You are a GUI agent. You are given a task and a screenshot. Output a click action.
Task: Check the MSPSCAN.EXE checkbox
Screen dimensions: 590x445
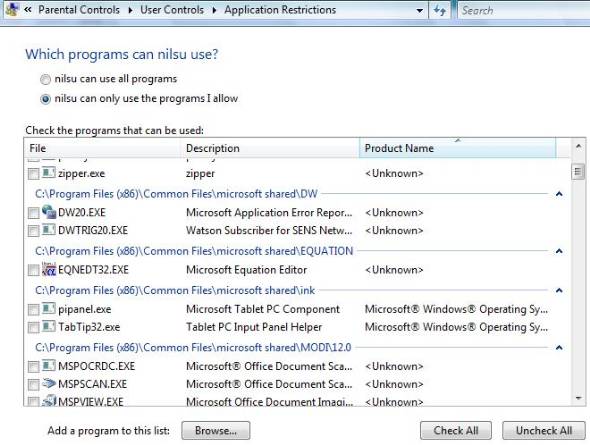33,385
